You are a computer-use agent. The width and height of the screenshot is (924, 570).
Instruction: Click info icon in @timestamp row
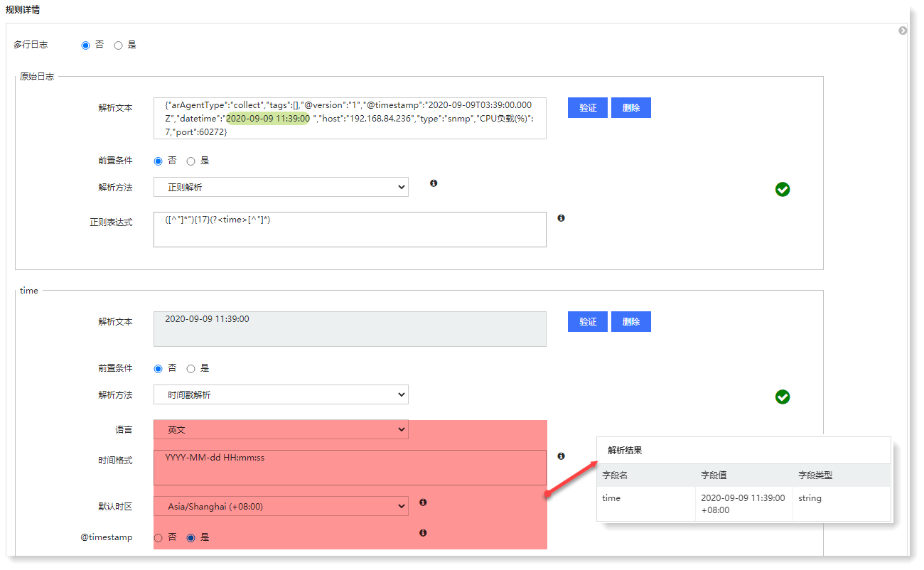coord(423,532)
